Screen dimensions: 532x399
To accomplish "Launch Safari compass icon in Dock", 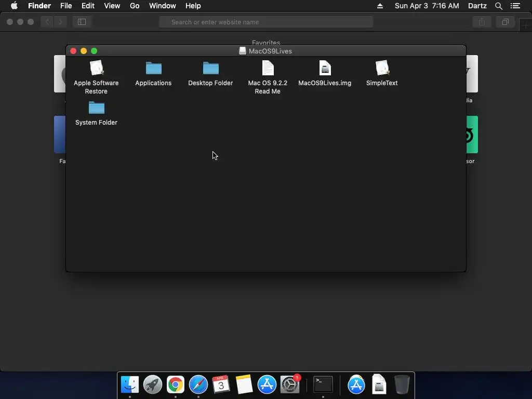I will 198,384.
